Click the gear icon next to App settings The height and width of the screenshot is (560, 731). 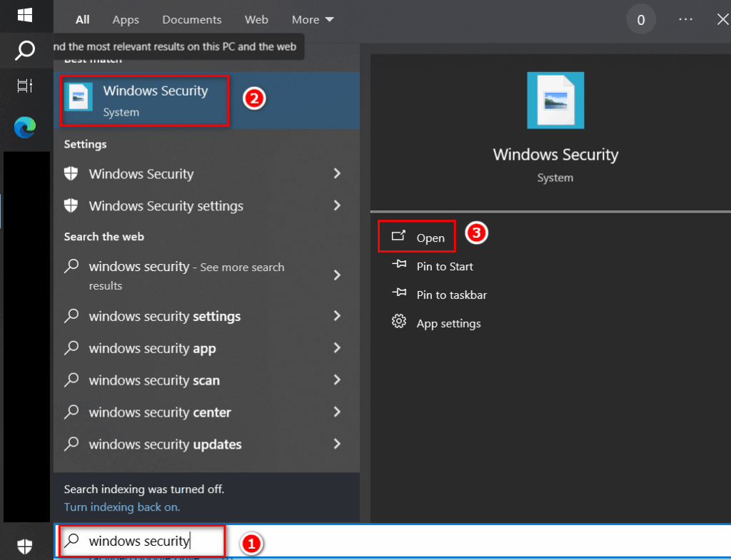tap(399, 321)
